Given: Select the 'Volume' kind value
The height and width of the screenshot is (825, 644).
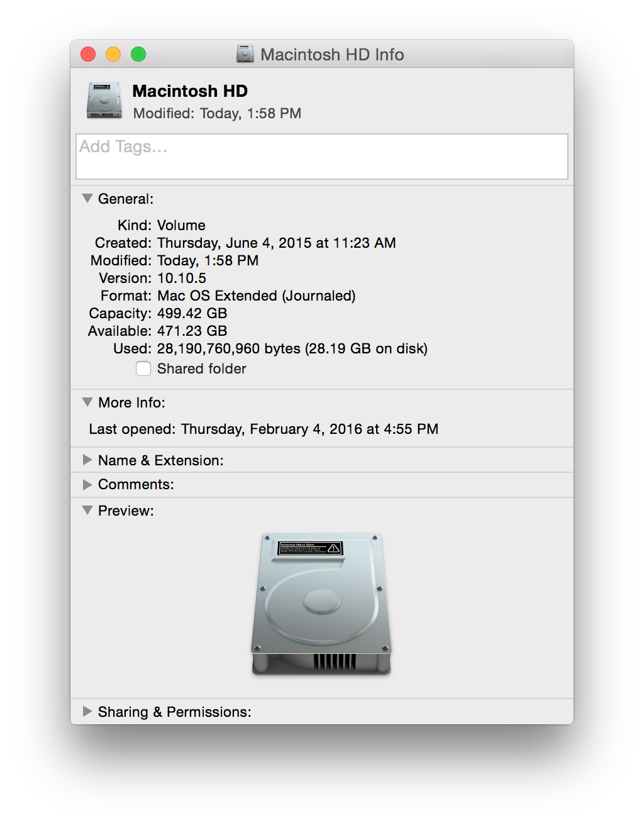Looking at the screenshot, I should (x=181, y=225).
